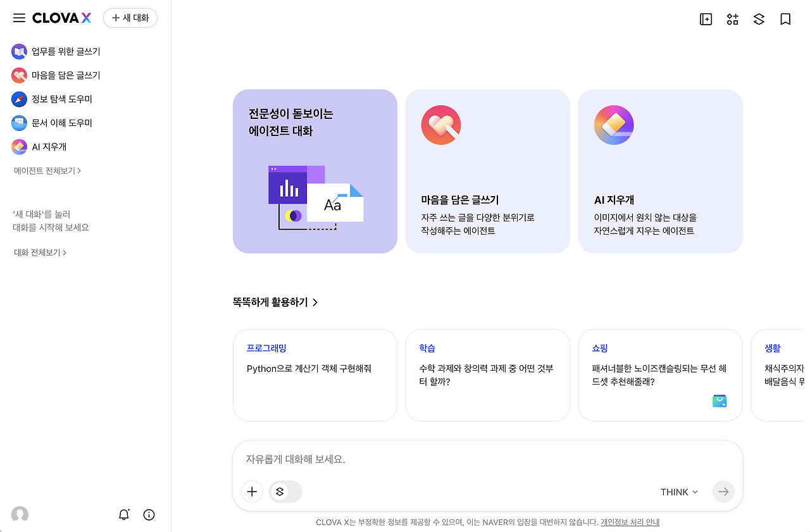The width and height of the screenshot is (810, 532).
Task: Expand 에이전트 전체보기 list
Action: click(x=47, y=171)
